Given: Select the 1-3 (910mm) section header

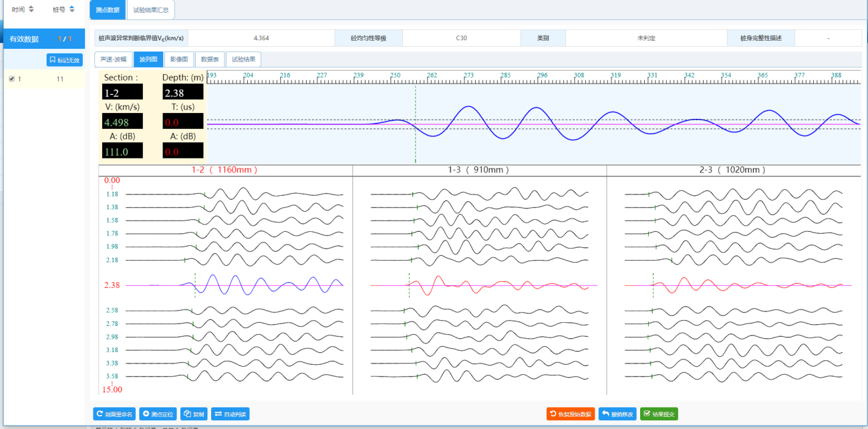Looking at the screenshot, I should tap(479, 170).
